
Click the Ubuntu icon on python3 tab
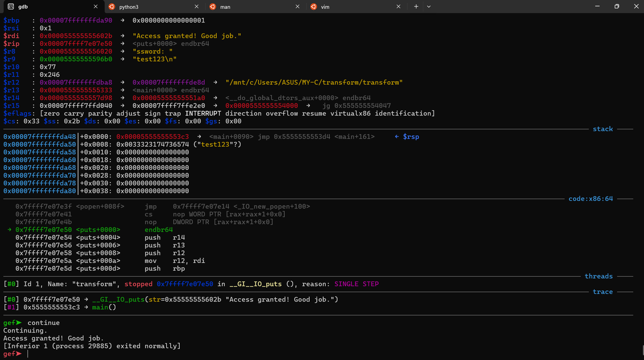(x=112, y=6)
